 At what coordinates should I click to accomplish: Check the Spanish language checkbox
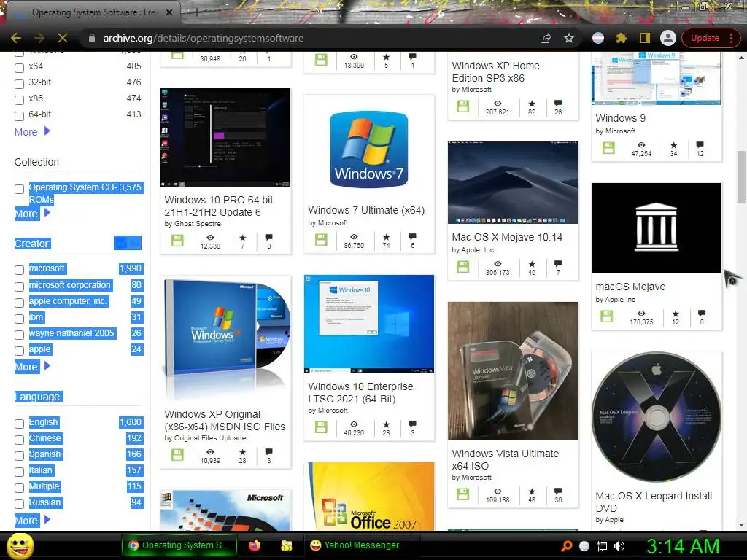(20, 456)
